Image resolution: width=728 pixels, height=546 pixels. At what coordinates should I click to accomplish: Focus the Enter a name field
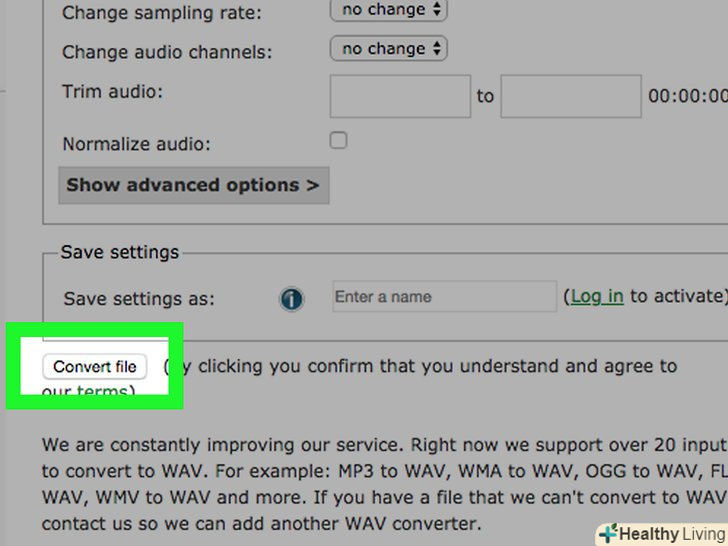tap(444, 297)
